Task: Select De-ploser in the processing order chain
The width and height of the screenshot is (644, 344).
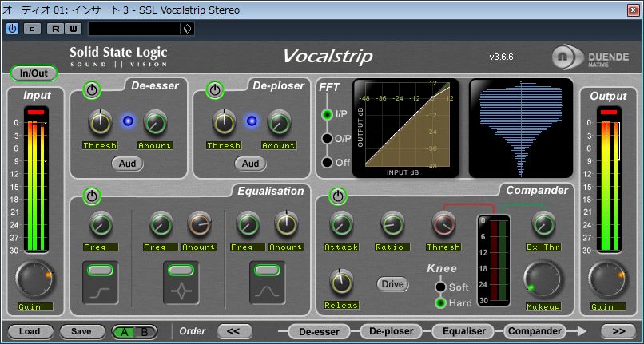Action: point(391,331)
